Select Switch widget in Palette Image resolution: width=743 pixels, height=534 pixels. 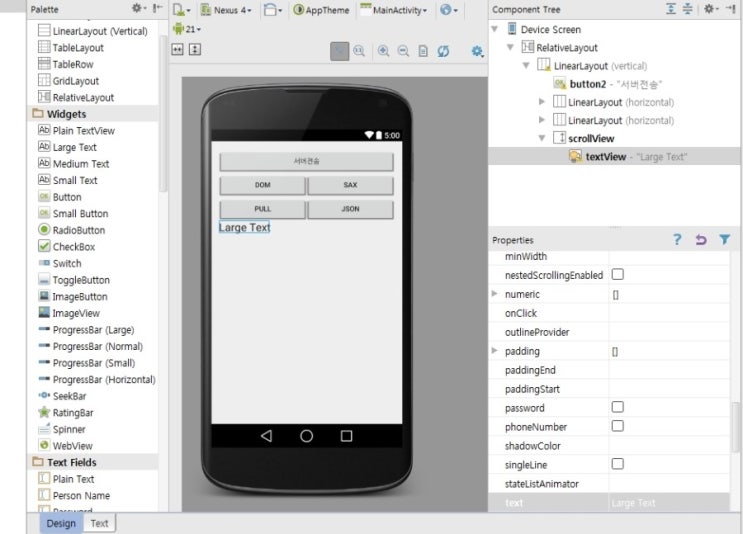[x=60, y=263]
